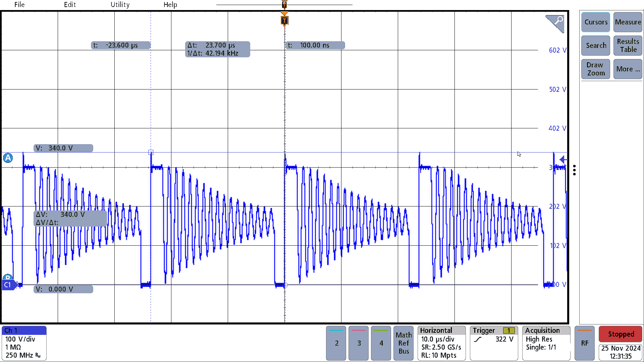Add Math Ref Bus waveform

click(404, 343)
